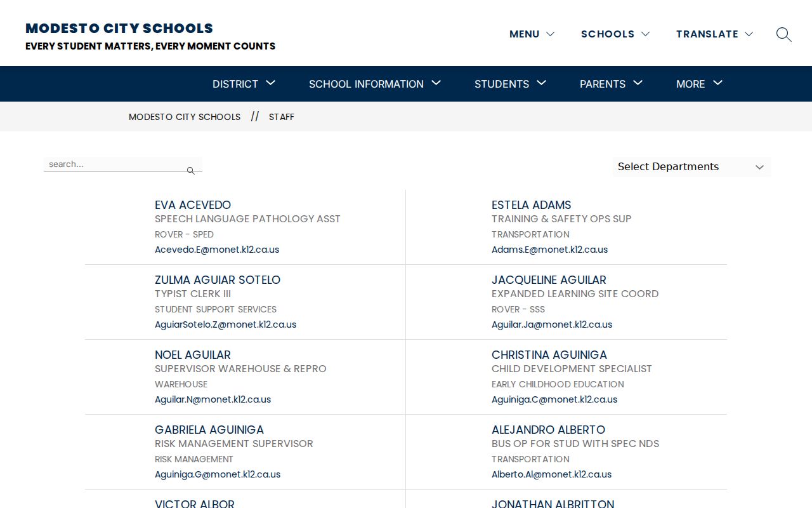Click the title Speech Language Pathology Asst
The width and height of the screenshot is (812, 508).
[247, 219]
